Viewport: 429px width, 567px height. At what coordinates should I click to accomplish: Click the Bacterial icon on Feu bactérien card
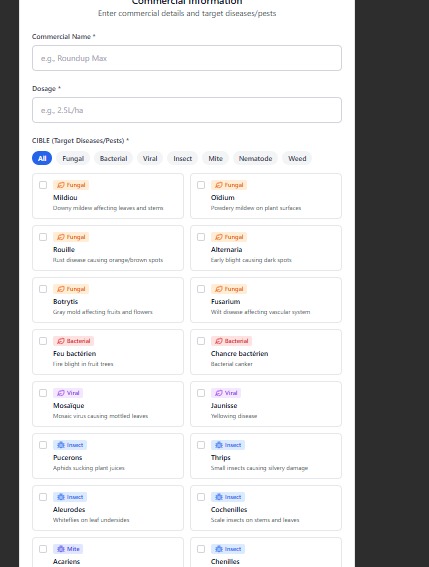[61, 341]
